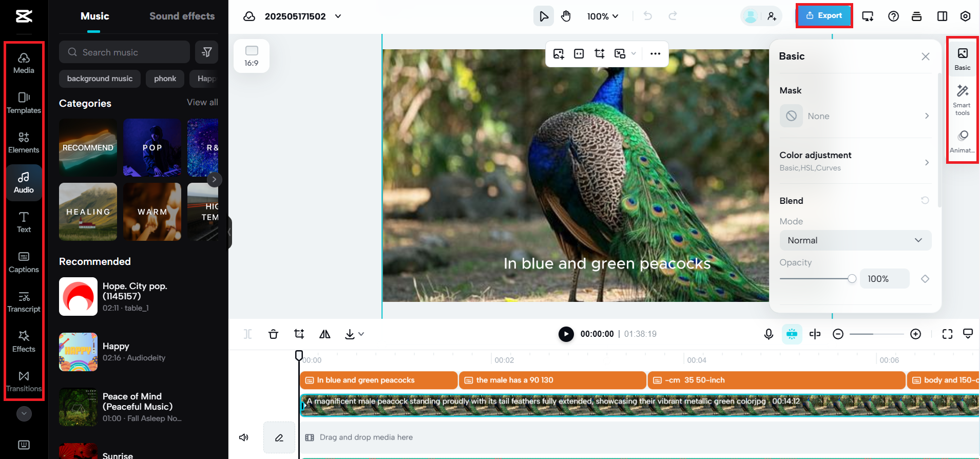
Task: Delete the selected clip with trash icon
Action: pyautogui.click(x=273, y=334)
